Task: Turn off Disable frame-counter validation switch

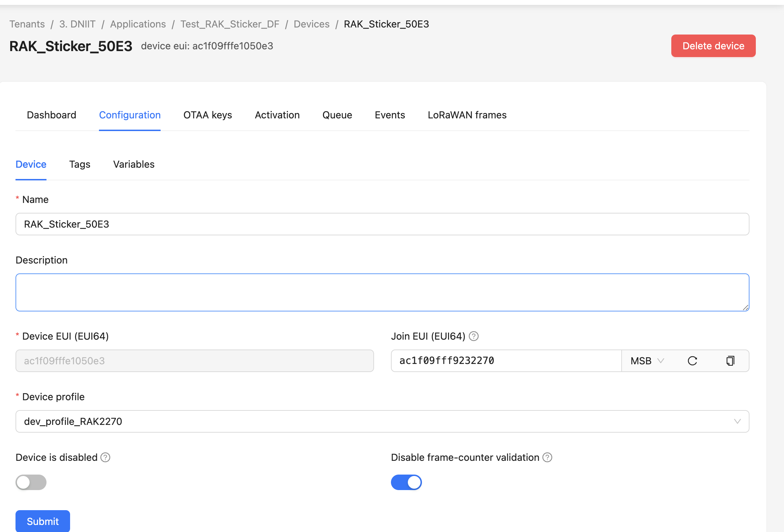Action: coord(406,482)
